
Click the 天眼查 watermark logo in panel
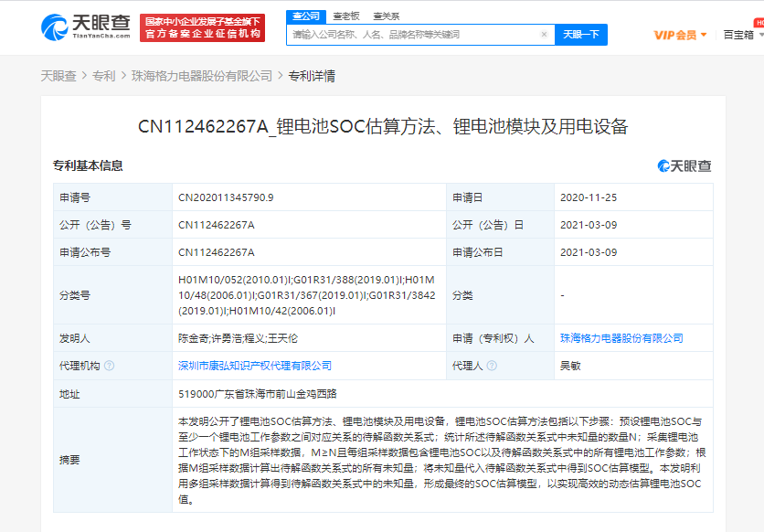pos(684,165)
